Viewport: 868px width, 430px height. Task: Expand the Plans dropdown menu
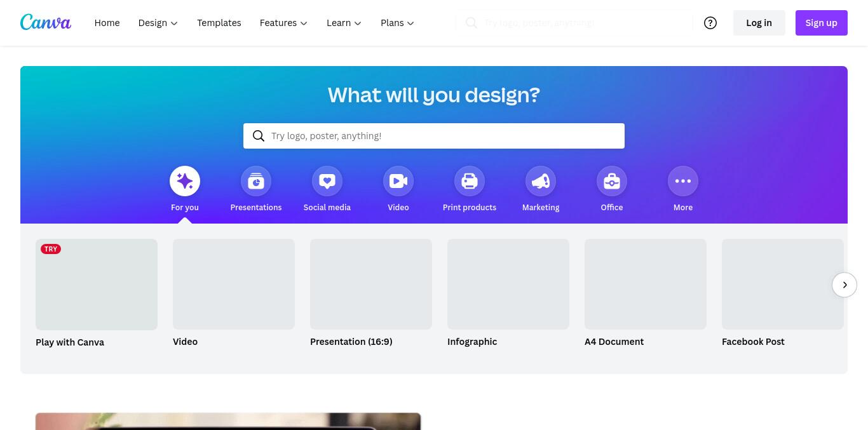tap(397, 23)
